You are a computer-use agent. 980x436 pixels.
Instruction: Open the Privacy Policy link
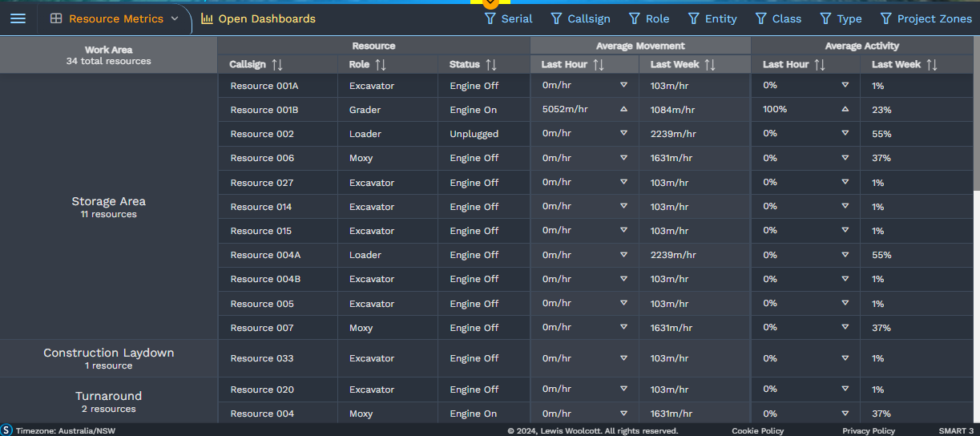869,431
